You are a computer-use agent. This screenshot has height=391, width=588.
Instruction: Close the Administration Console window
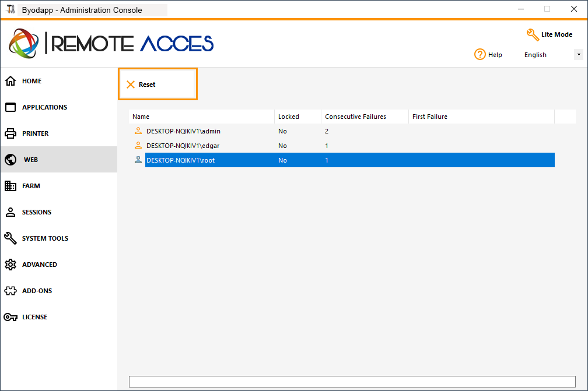574,9
